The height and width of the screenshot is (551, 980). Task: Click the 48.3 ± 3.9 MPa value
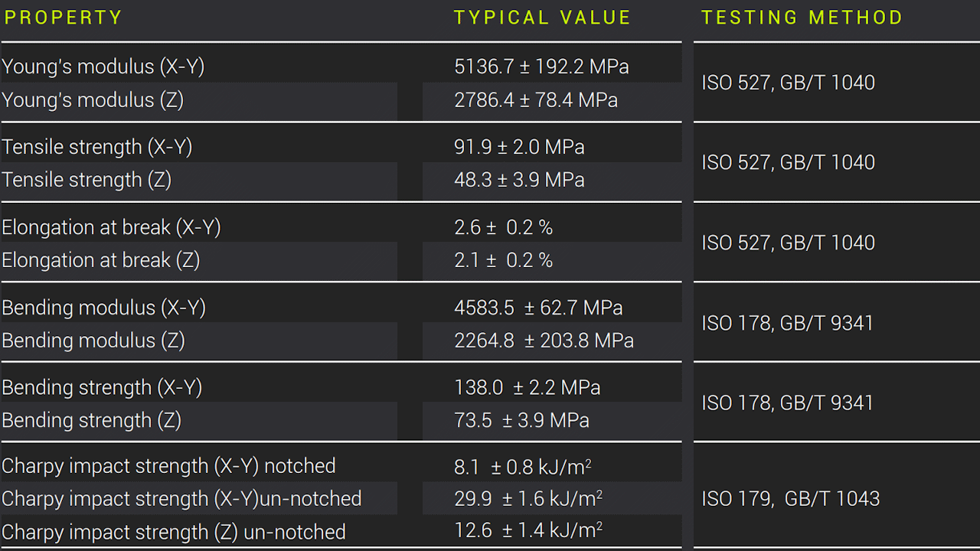(519, 180)
